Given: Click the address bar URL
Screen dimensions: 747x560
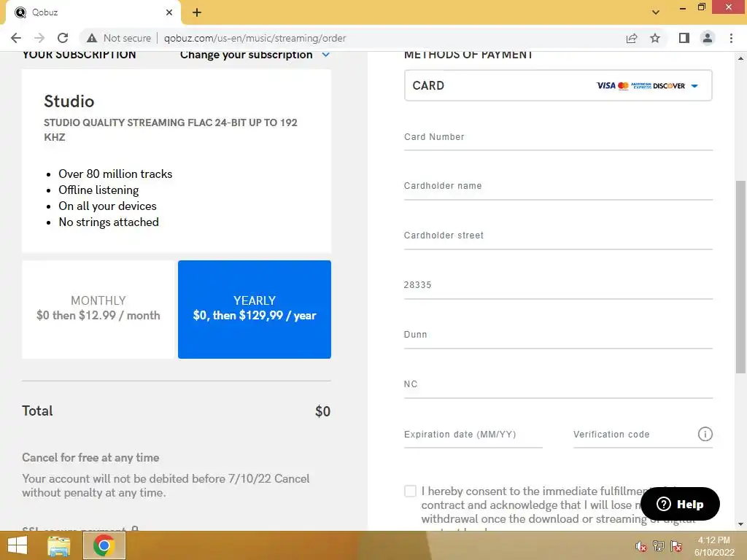Looking at the screenshot, I should 255,38.
